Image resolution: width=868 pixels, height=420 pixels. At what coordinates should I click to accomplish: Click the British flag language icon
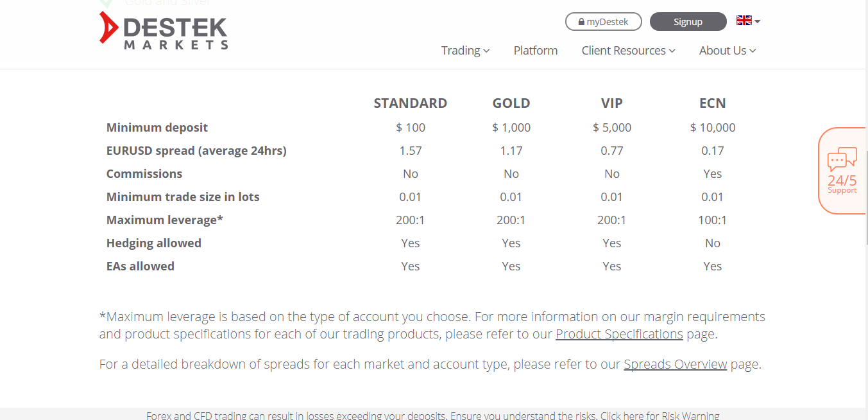pyautogui.click(x=744, y=20)
